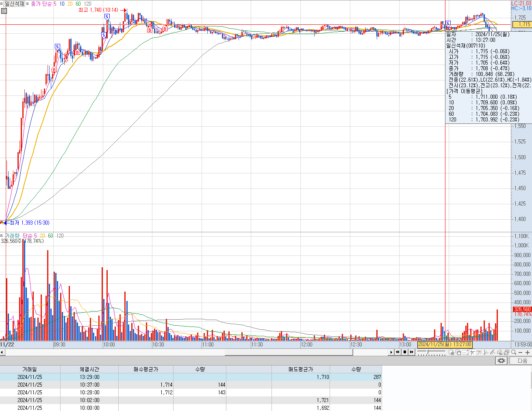The height and width of the screenshot is (411, 532).
Task: Select the pencil drawing lines icon
Action: click(x=493, y=353)
